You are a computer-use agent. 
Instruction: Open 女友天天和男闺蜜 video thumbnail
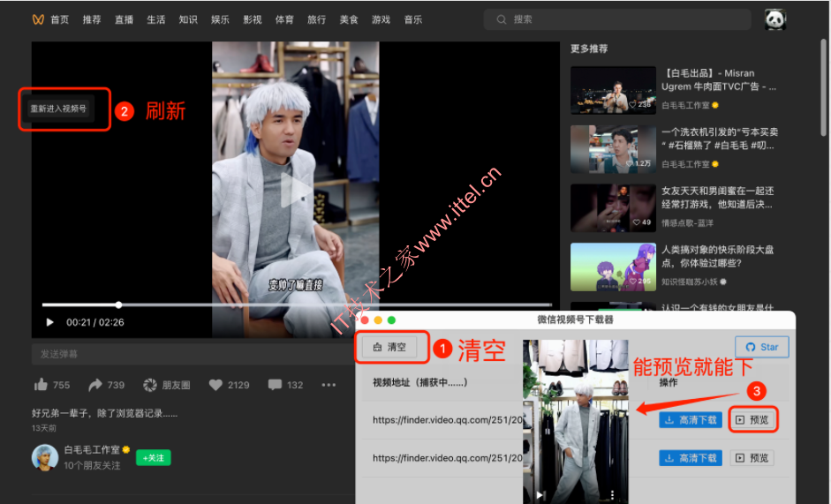[x=613, y=207]
